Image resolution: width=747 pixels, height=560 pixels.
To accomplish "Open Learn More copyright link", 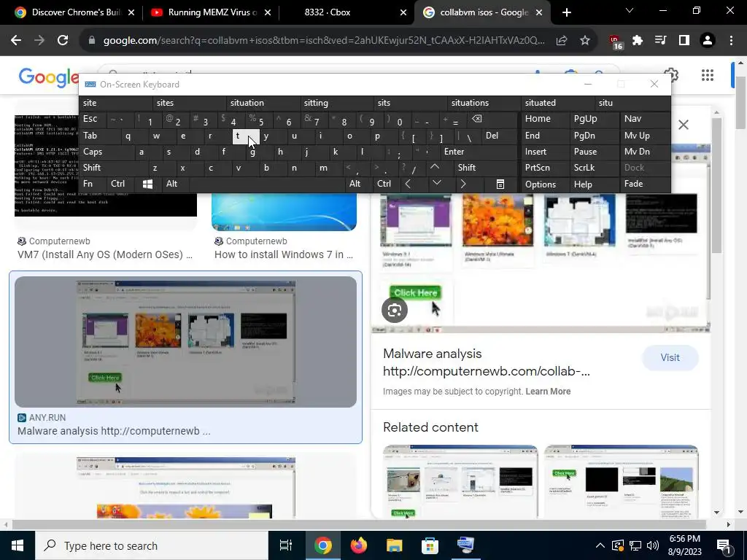I will coord(548,392).
